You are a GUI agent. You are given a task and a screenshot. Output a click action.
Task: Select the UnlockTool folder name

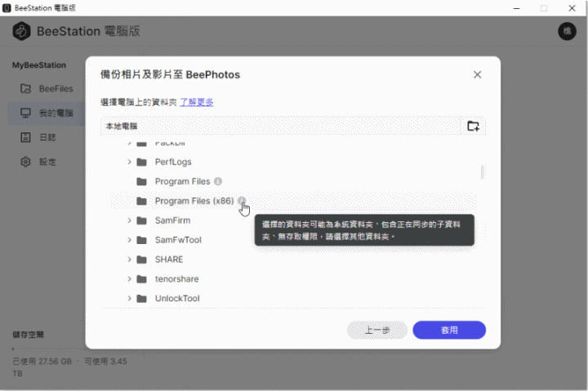[177, 299]
